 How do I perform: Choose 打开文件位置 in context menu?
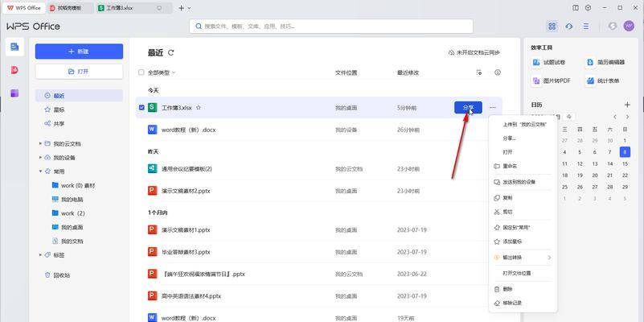[523, 273]
